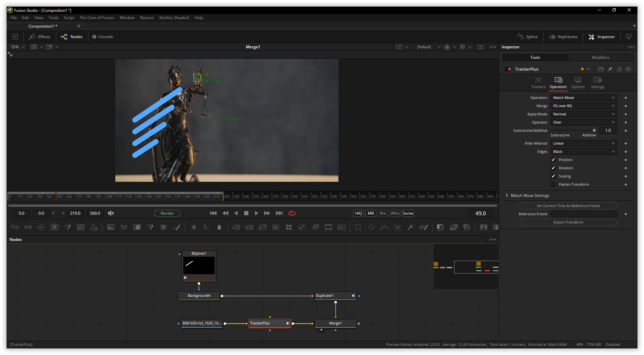644x355 pixels.
Task: Switch to the Modifiers tab in Inspector
Action: [601, 58]
